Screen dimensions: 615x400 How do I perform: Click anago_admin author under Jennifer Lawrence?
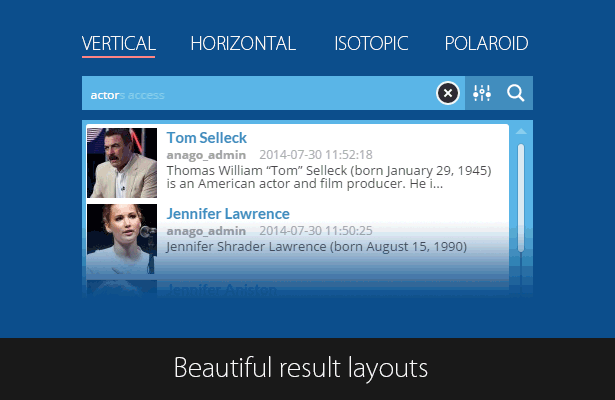pos(206,231)
